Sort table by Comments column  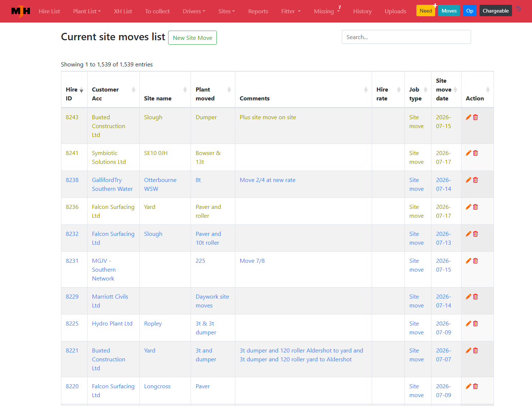click(303, 90)
